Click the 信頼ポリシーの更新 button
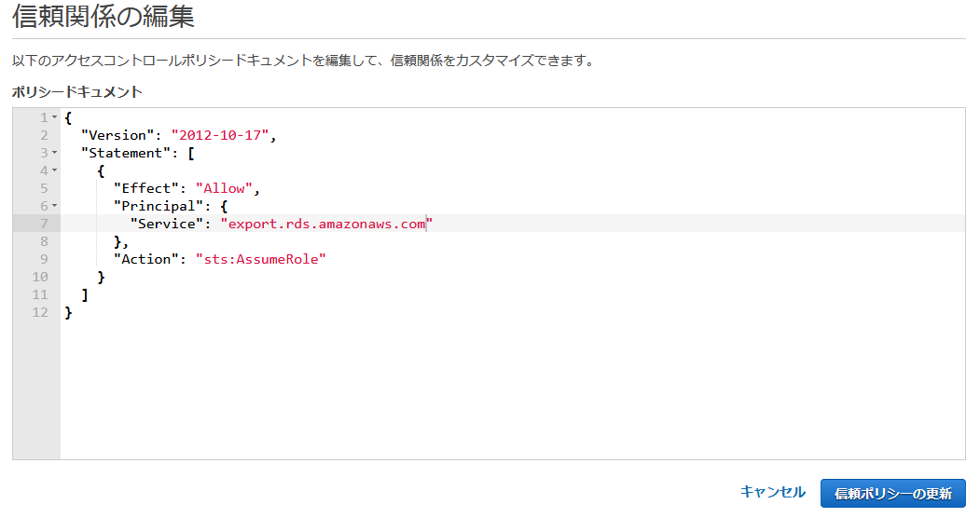The height and width of the screenshot is (518, 980). [892, 493]
